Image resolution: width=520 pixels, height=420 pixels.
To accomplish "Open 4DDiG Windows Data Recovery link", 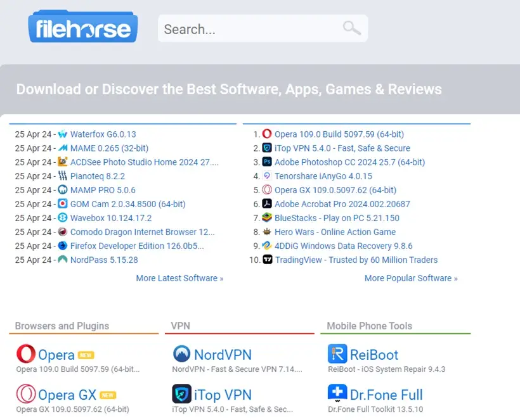I will 344,245.
